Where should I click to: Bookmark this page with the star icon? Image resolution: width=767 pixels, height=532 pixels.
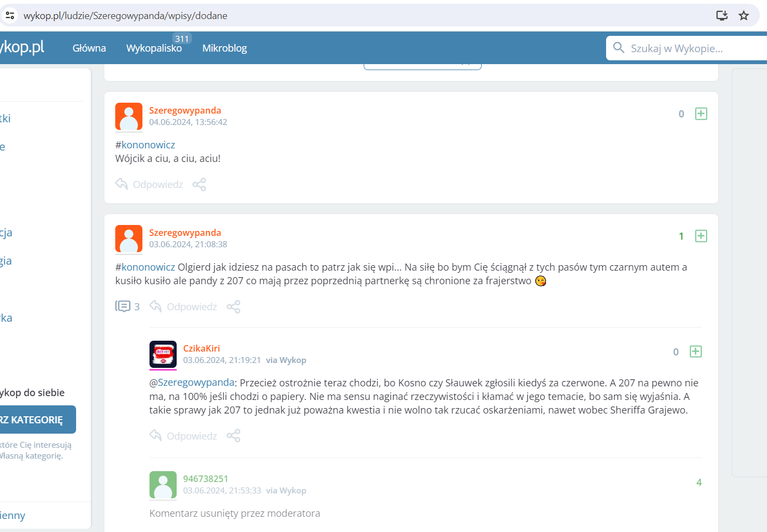[744, 15]
